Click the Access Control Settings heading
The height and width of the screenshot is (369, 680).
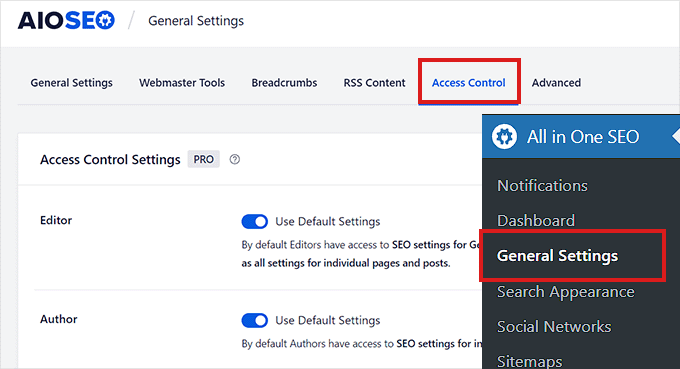(110, 160)
